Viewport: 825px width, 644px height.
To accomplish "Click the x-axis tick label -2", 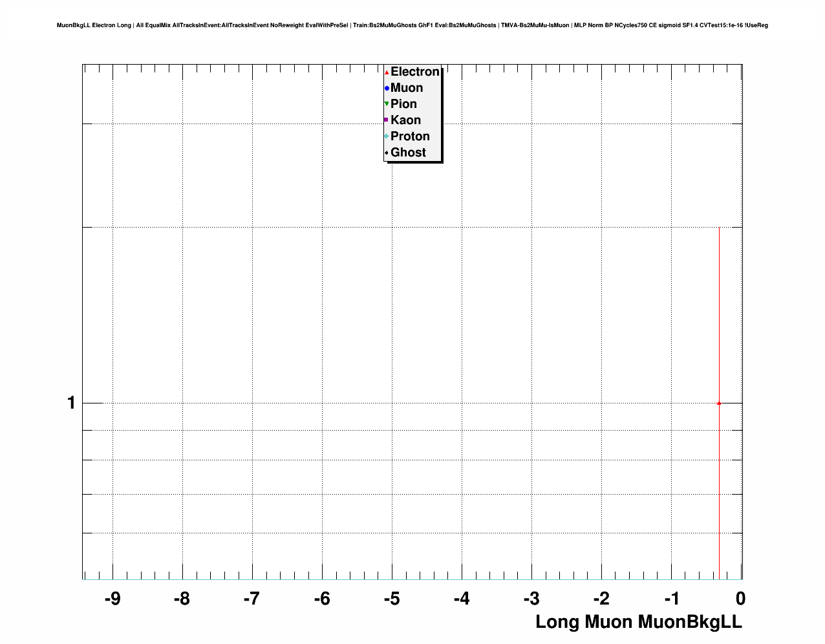I will (x=601, y=599).
